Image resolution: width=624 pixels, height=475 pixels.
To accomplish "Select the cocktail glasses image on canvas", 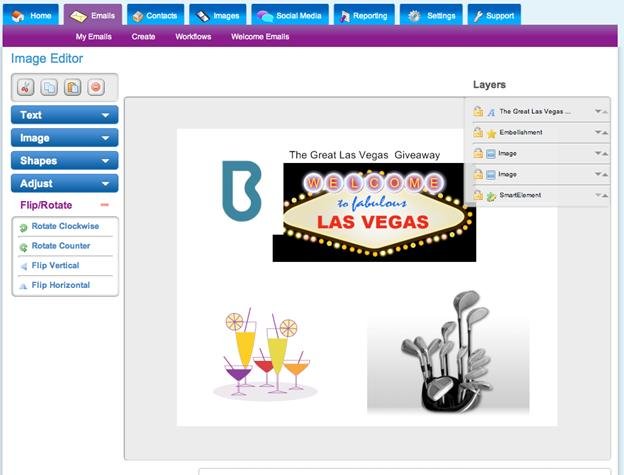I will [x=265, y=354].
